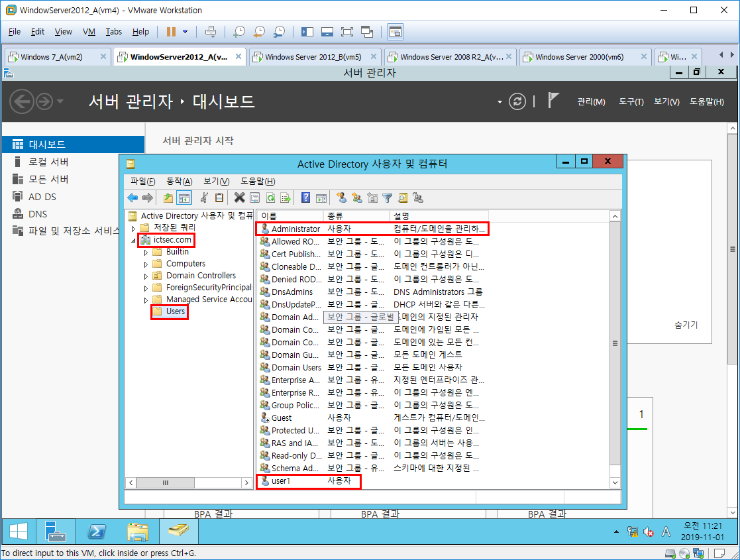
Task: Open 관리(M) menu in Server Manager
Action: (592, 101)
